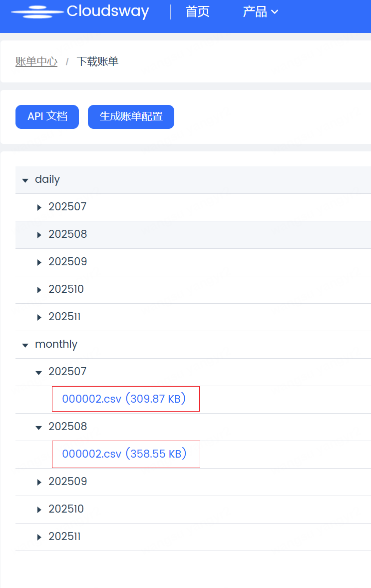This screenshot has height=588, width=371.
Task: Expand the 202511 arrow under daily
Action: click(x=39, y=317)
